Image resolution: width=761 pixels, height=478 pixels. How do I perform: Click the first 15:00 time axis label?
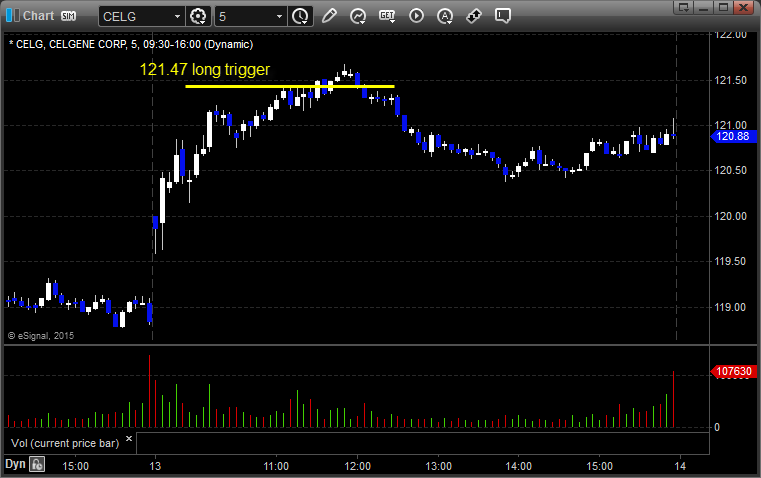coord(76,466)
